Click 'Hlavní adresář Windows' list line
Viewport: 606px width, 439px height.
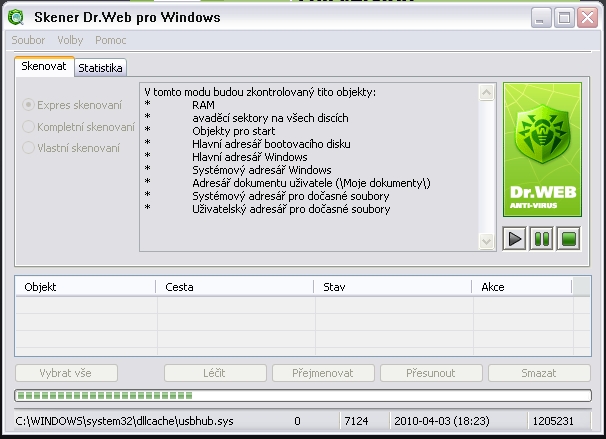250,157
